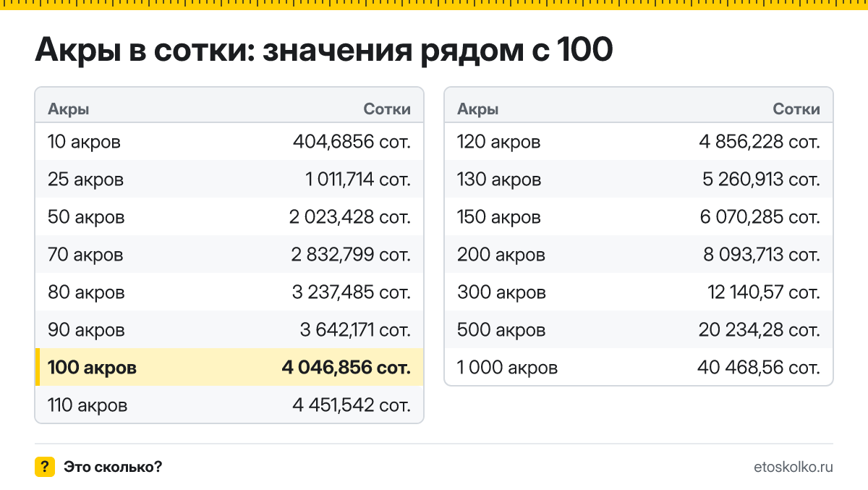Select the '110 акров' cell
This screenshot has width=868, height=490.
point(88,405)
